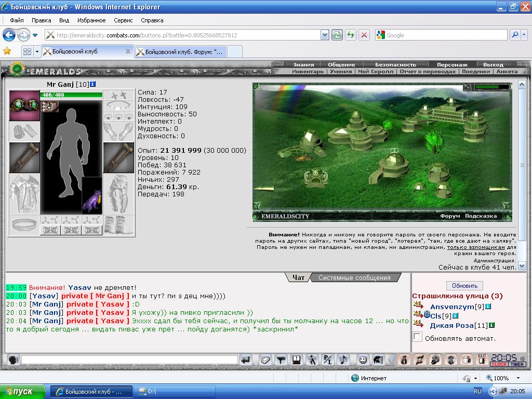The image size is (532, 399).
Task: Click the left arrow on the city map
Action: point(264,189)
